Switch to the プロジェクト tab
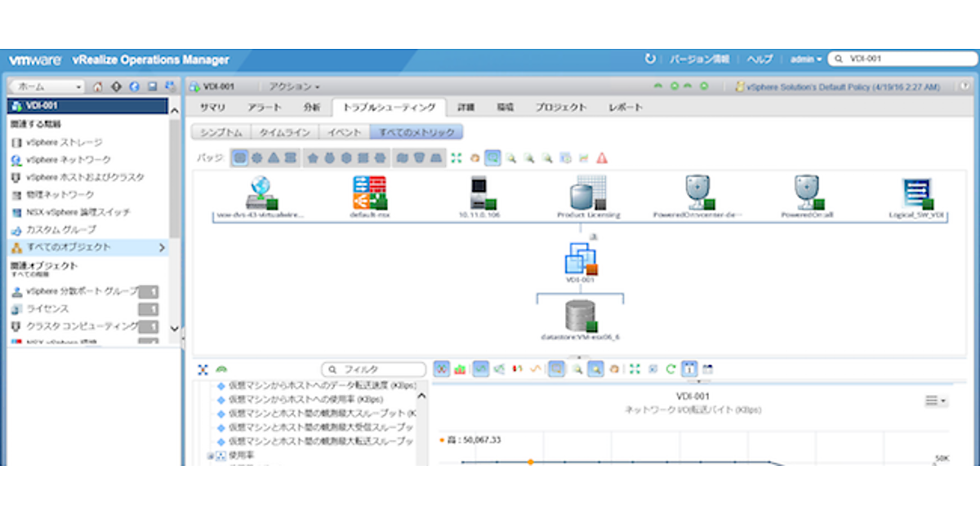 tap(561, 108)
